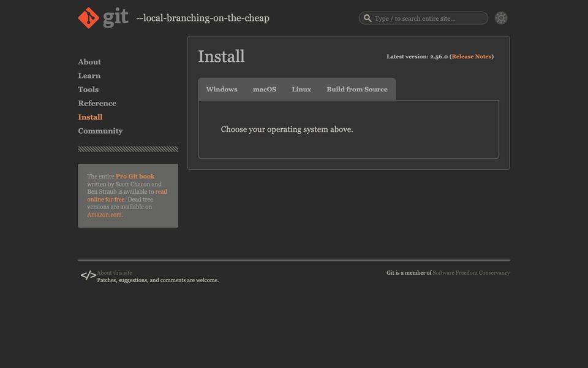Visit the Community page
This screenshot has height=368, width=588.
coord(100,131)
